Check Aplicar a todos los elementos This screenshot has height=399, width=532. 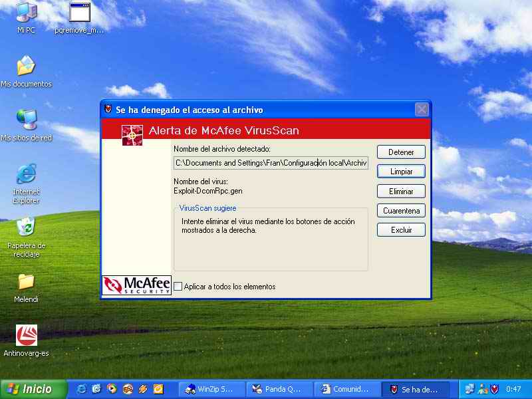[x=178, y=287]
